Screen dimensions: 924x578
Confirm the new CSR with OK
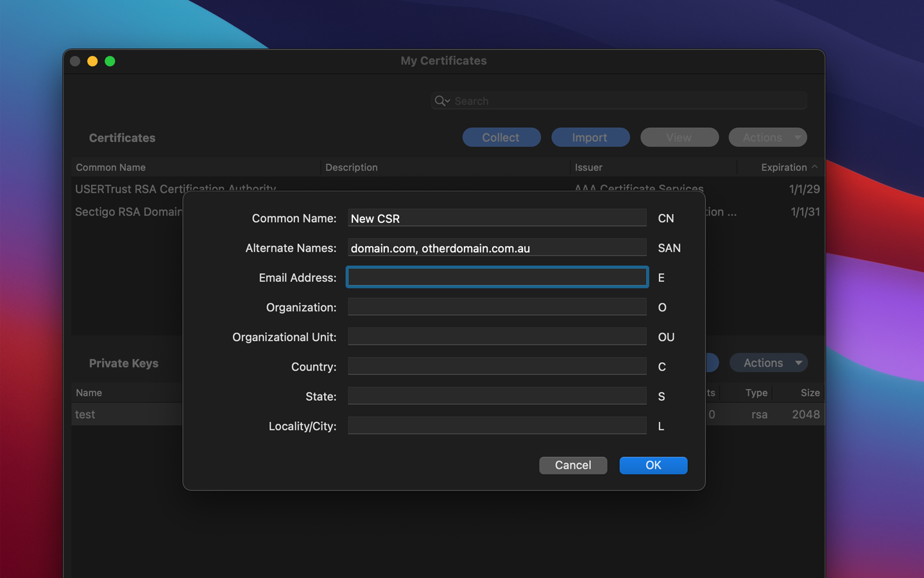pyautogui.click(x=653, y=465)
